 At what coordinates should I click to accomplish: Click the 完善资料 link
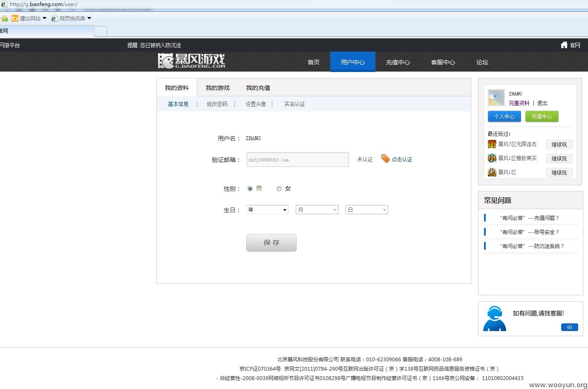(x=519, y=103)
